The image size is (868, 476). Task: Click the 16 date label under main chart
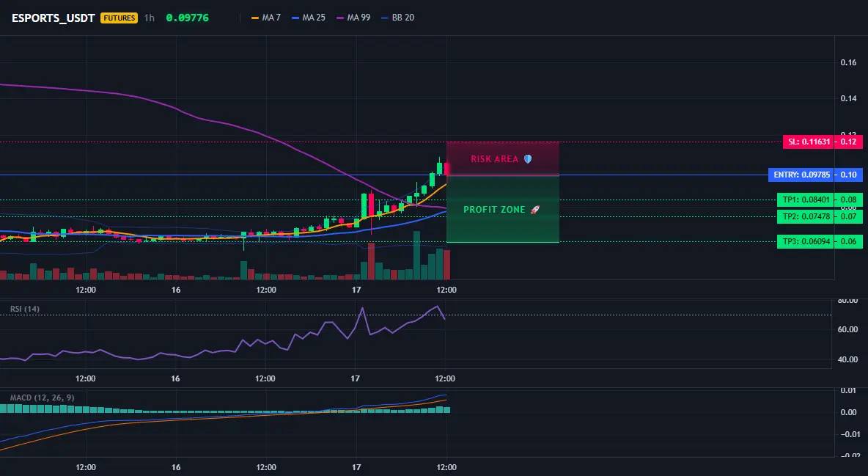[176, 290]
